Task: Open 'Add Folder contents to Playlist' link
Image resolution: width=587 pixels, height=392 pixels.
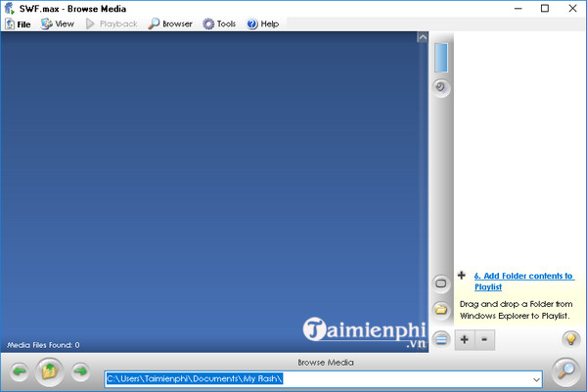Action: [x=523, y=282]
